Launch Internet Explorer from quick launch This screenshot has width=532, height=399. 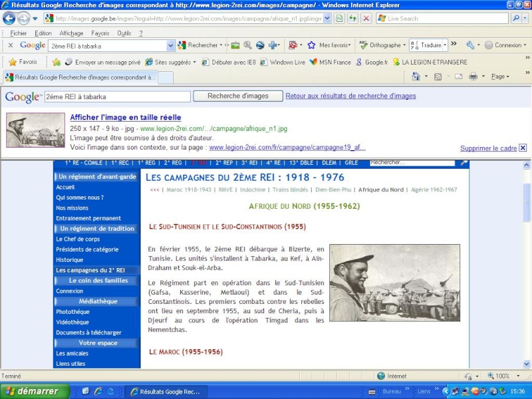coord(98,391)
